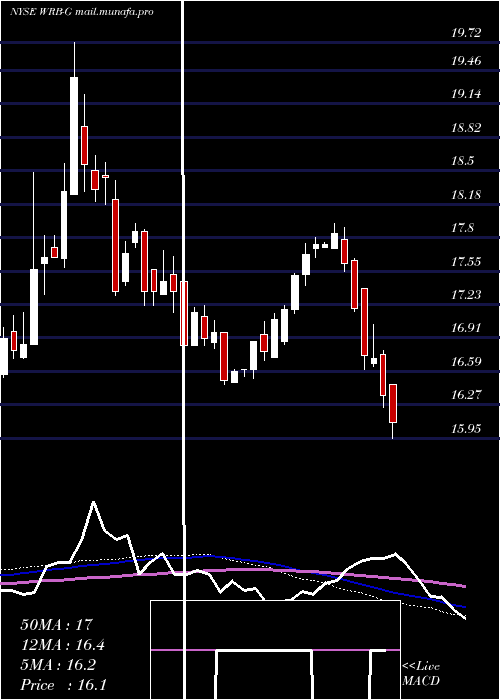Click the 18.82 price axis label
Image resolution: width=500 pixels, height=700 pixels.
coord(466,128)
